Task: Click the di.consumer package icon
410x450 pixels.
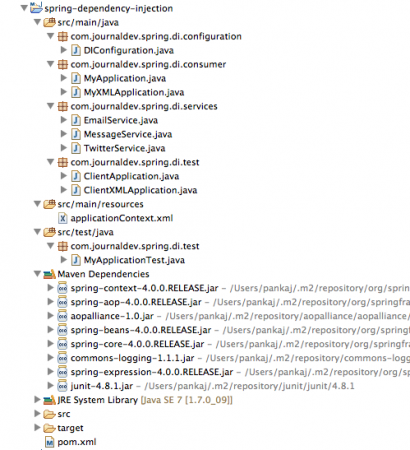Action: pos(63,64)
